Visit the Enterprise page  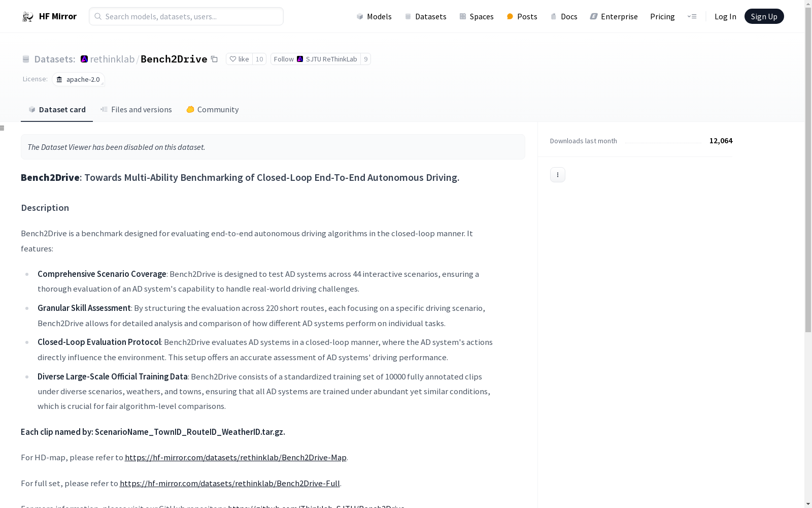[614, 16]
